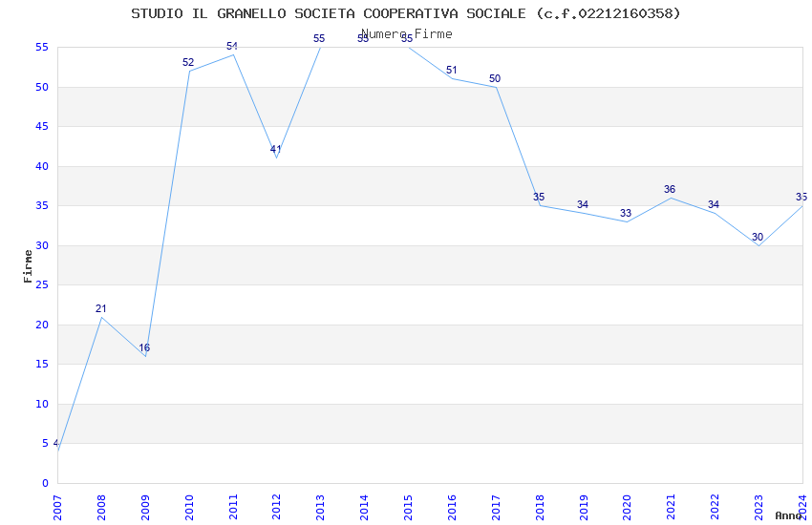The height and width of the screenshot is (525, 812).
Task: Select the 2012 year label
Action: [276, 508]
